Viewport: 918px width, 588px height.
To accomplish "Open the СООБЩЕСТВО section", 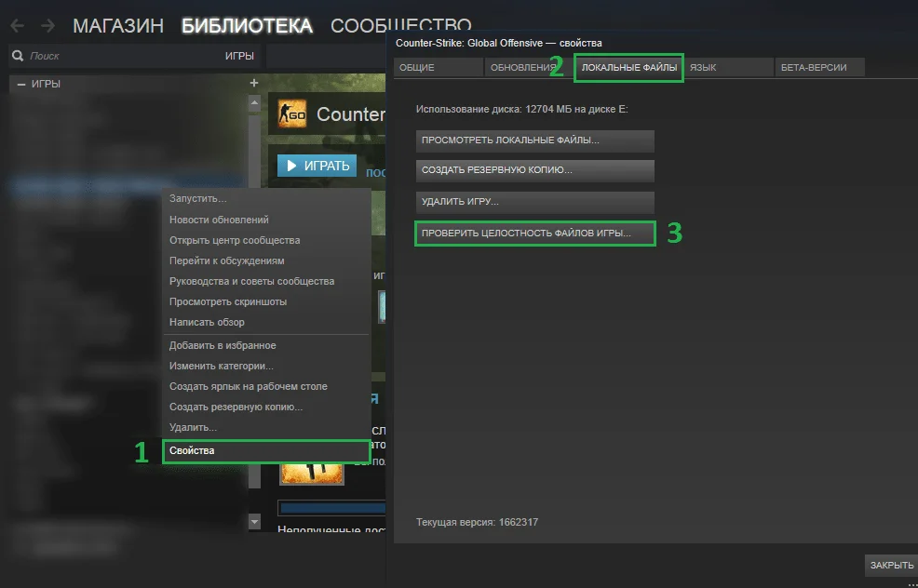I will (401, 26).
